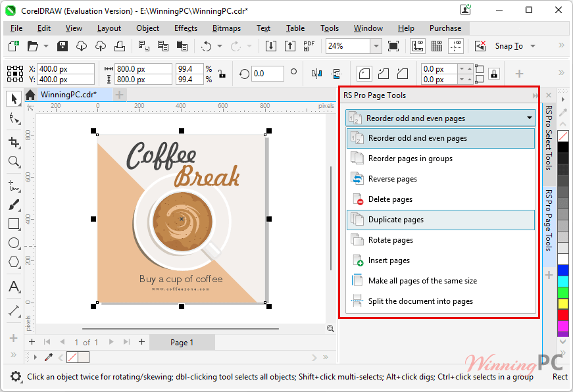Viewport: 573px width, 392px height.
Task: Expand the toolbox overflow chevron
Action: pos(14,355)
